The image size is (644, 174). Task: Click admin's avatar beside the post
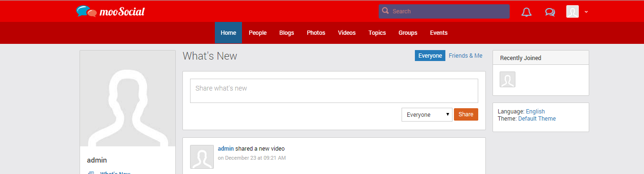point(202,157)
